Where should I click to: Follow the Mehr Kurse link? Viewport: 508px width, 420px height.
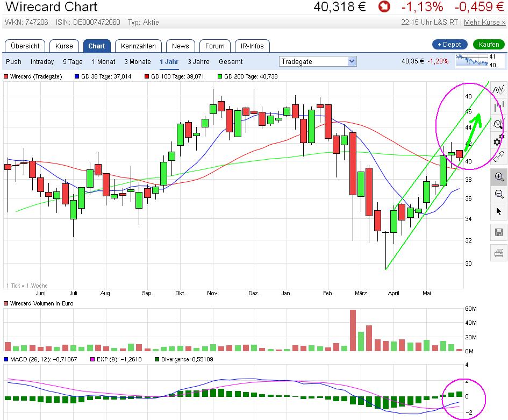click(484, 23)
